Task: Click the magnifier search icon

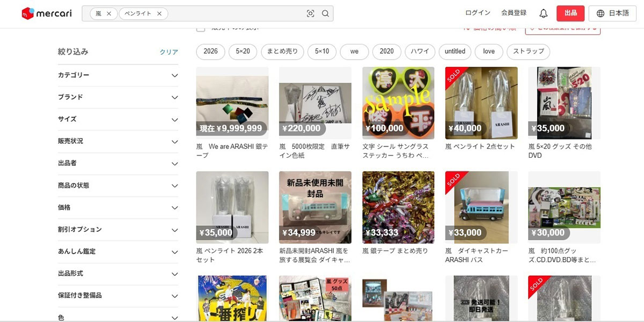Action: click(x=326, y=13)
